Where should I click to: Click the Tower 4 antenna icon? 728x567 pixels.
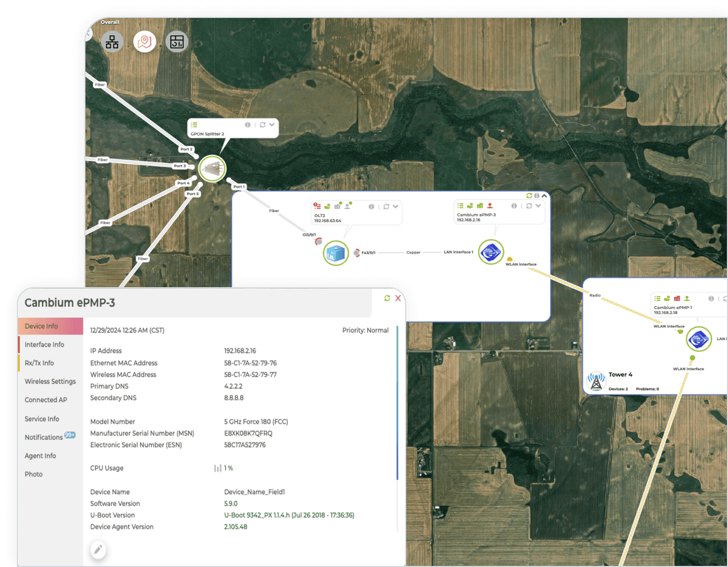coord(596,381)
